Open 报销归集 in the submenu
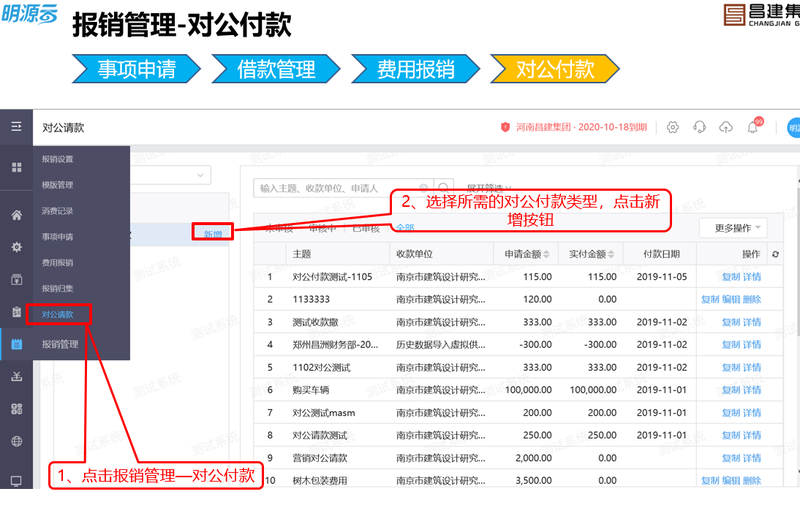The width and height of the screenshot is (800, 516). pyautogui.click(x=58, y=289)
